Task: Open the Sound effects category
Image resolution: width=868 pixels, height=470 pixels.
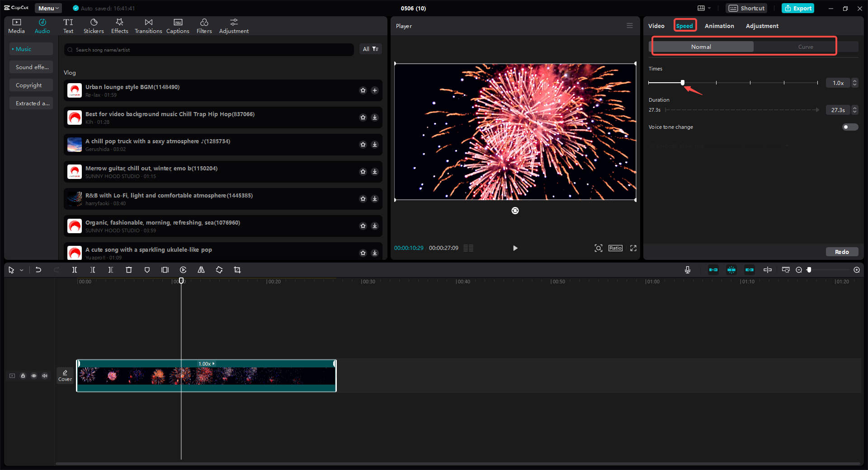Action: 32,67
